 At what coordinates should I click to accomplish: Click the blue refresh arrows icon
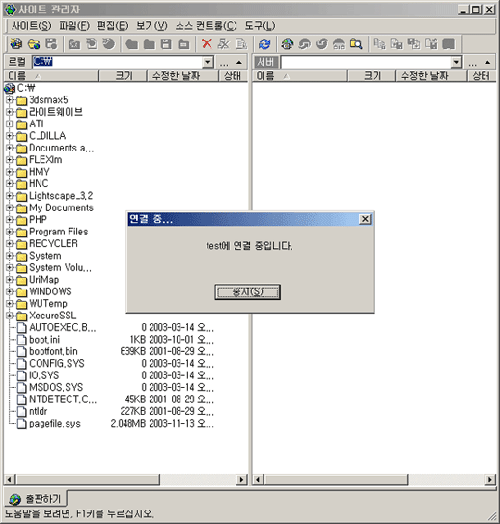point(265,44)
